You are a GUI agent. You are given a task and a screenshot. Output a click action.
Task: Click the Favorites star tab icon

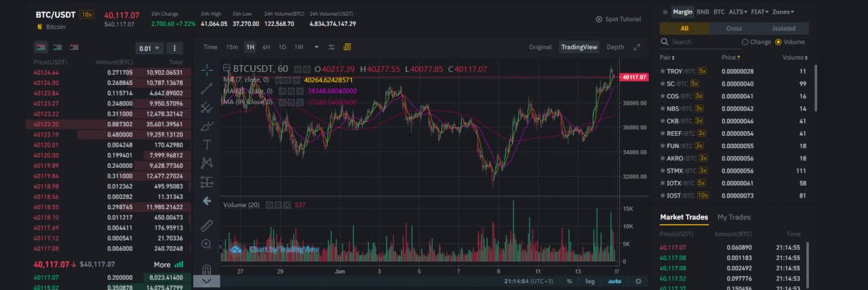(665, 12)
